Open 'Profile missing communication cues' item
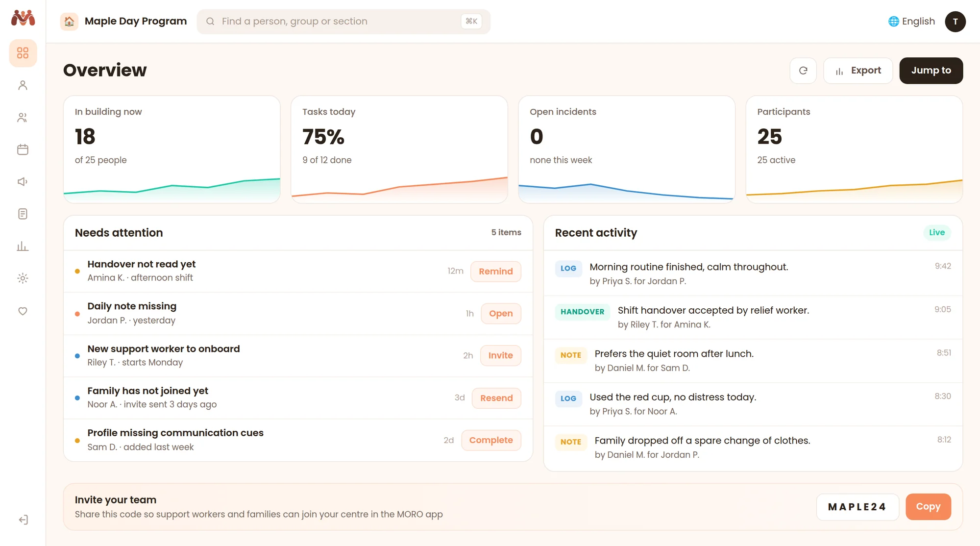 click(298, 440)
